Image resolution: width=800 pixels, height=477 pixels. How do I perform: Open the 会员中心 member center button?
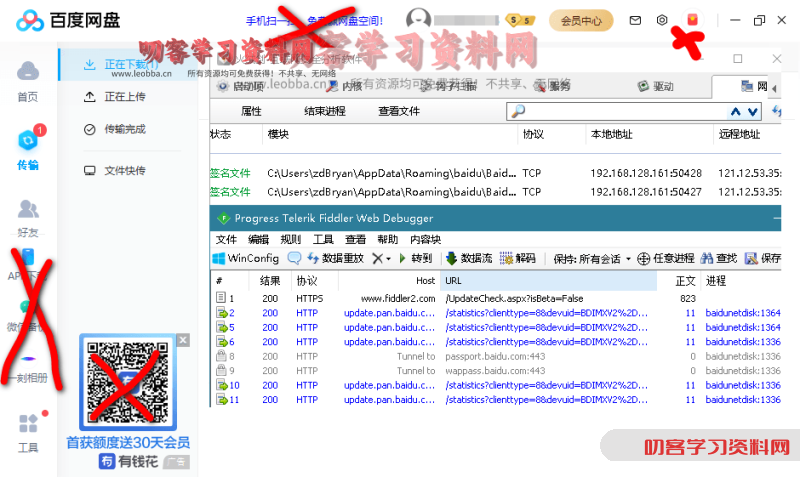(581, 20)
